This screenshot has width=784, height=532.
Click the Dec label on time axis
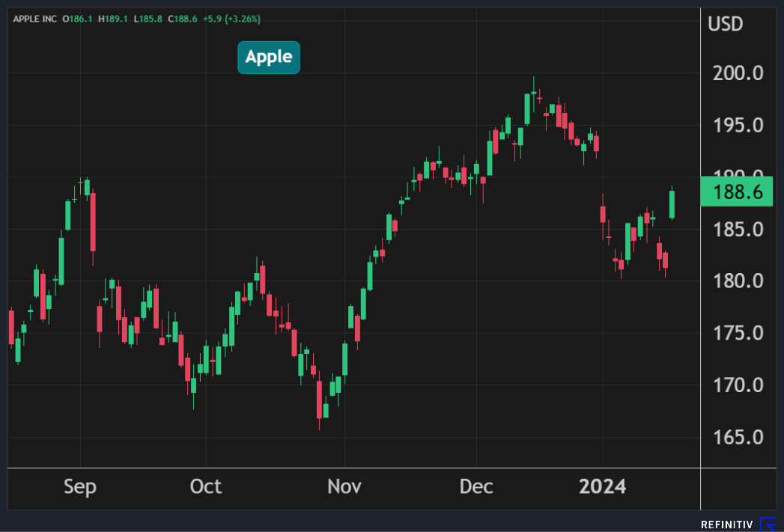[476, 486]
